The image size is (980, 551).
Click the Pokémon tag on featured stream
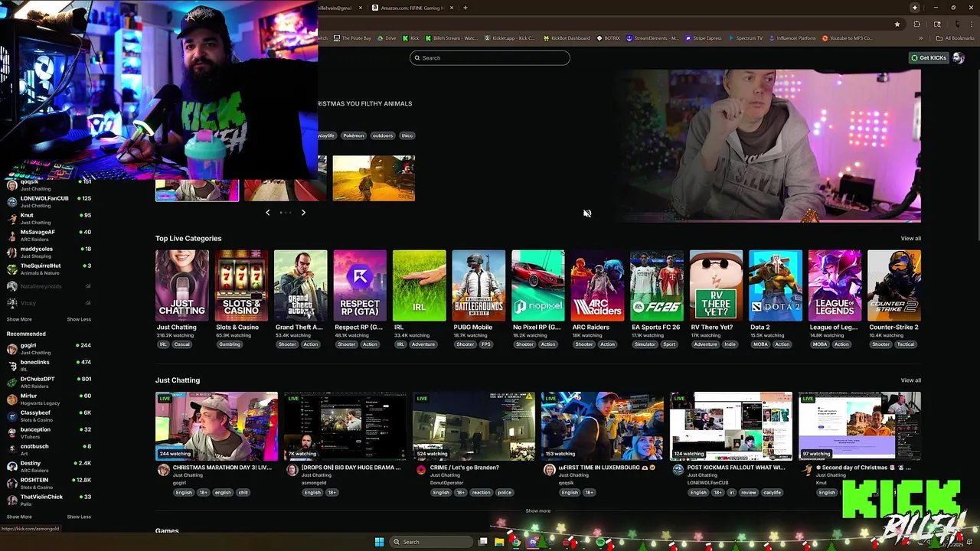point(353,135)
